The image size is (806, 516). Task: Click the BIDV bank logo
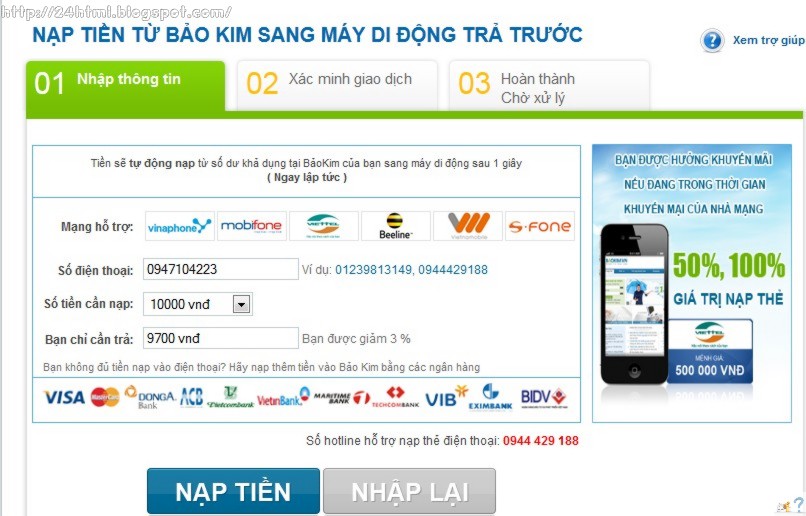coord(544,398)
